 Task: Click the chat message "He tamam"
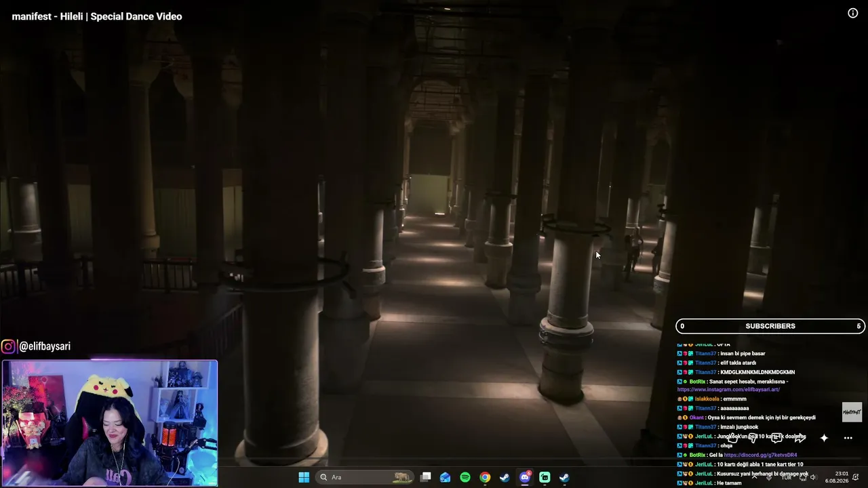730,483
